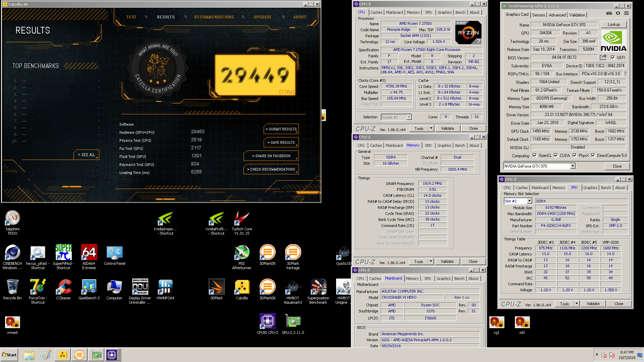
Task: Switch to Caches tab in top CPU-Z window
Action: pyautogui.click(x=376, y=12)
